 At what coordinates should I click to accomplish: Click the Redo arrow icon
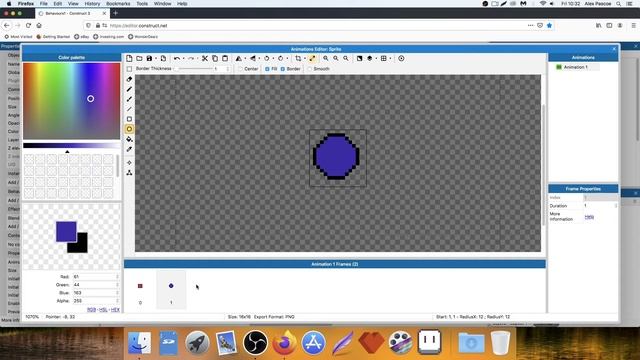[191, 58]
